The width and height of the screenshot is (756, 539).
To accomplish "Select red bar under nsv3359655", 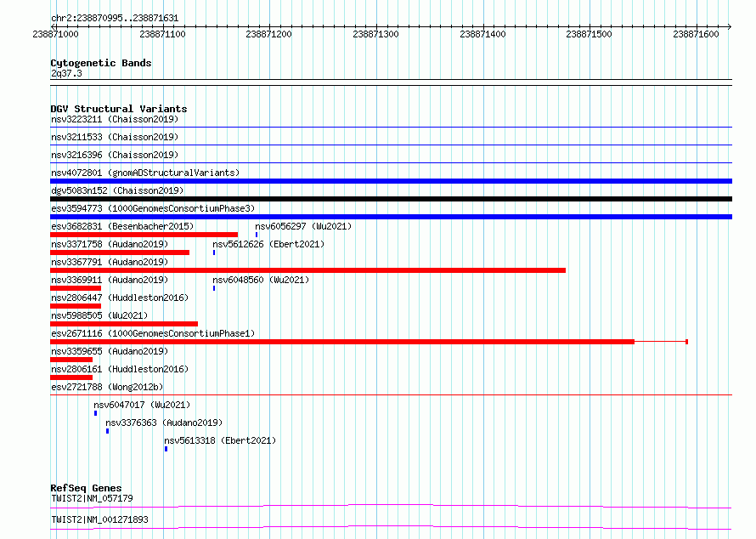I will click(x=71, y=360).
